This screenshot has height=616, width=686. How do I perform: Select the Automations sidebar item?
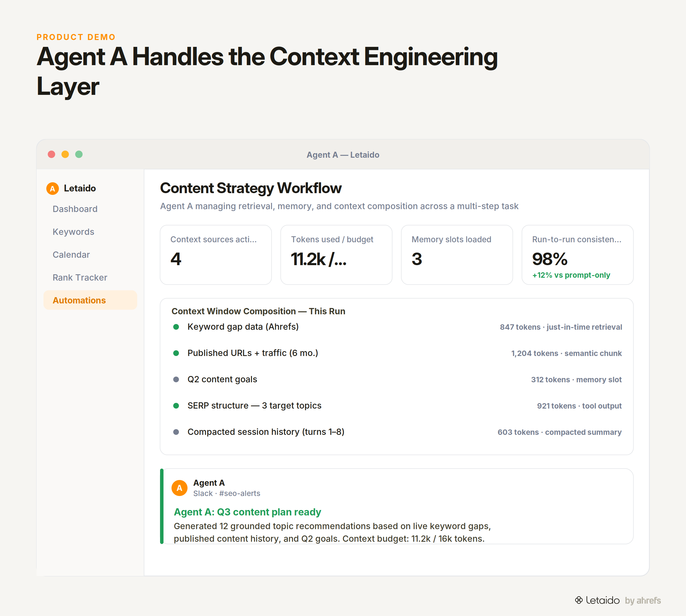coord(90,300)
